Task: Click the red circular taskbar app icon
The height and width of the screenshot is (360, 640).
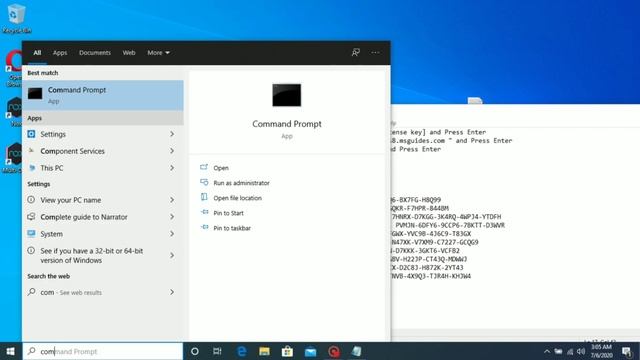Action: (x=334, y=351)
